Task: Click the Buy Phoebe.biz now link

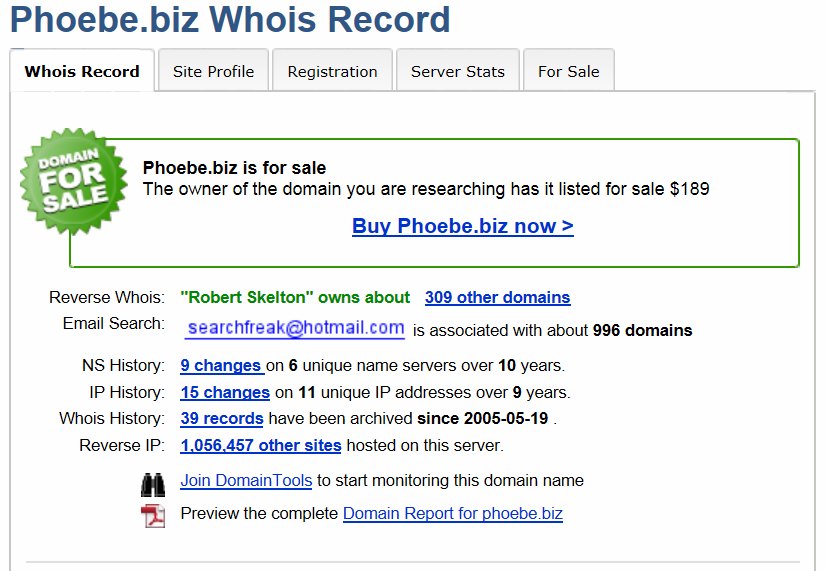Action: [x=462, y=226]
